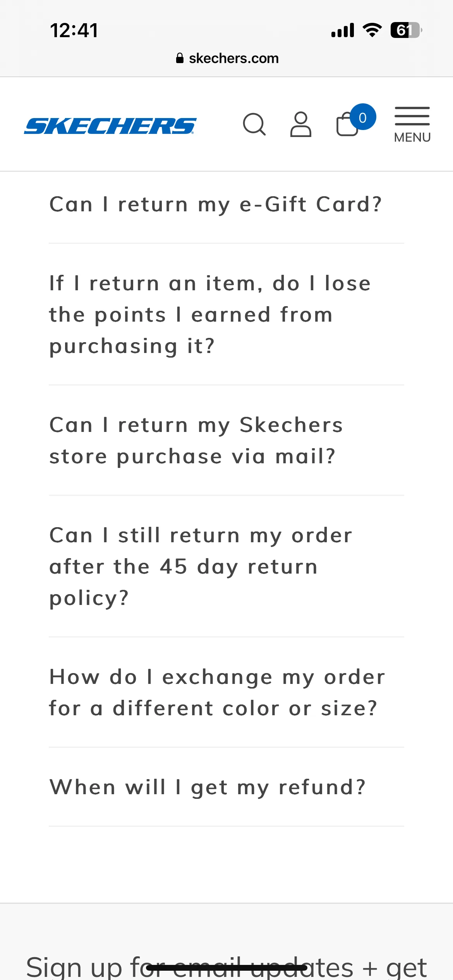
Task: Tap the battery level indicator
Action: click(406, 30)
